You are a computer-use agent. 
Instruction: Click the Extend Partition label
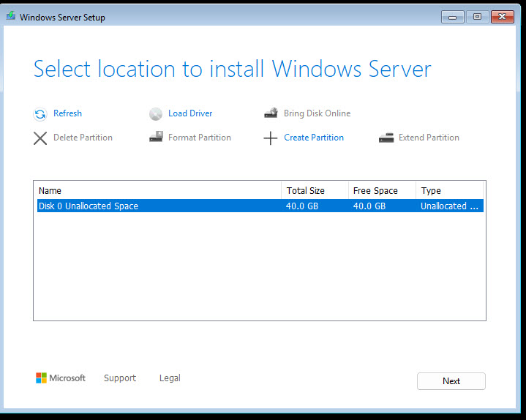coord(429,138)
